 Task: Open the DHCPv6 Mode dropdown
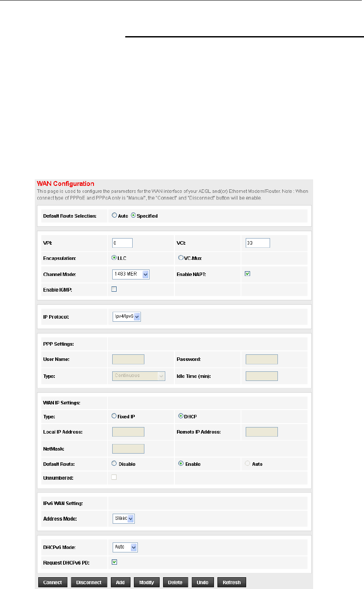click(x=125, y=547)
